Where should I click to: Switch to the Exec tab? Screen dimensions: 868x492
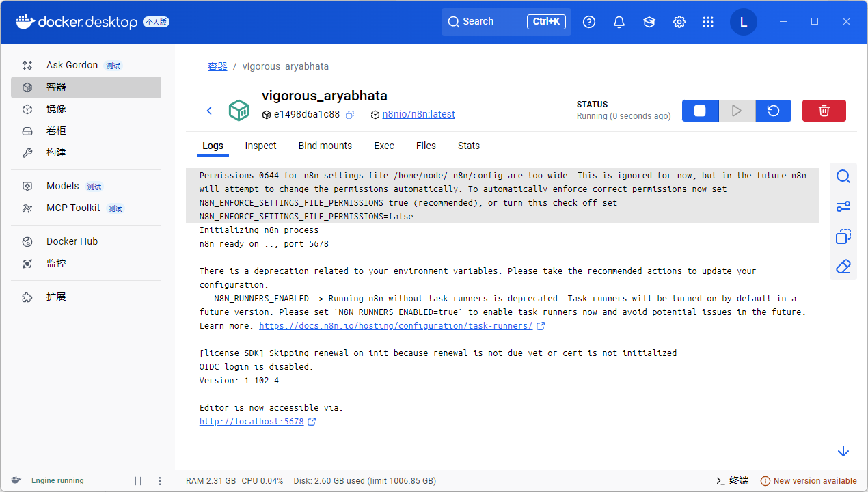(x=383, y=146)
